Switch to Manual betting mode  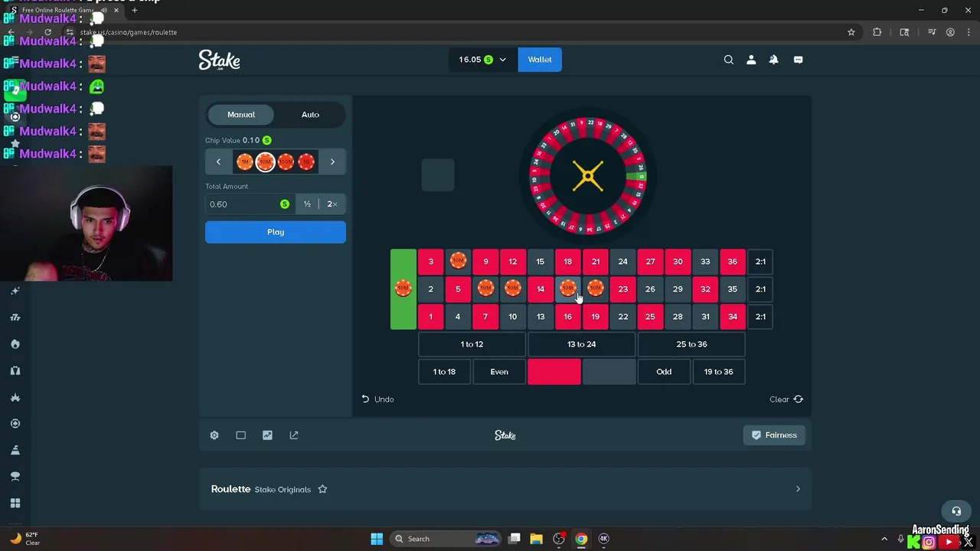pos(241,115)
